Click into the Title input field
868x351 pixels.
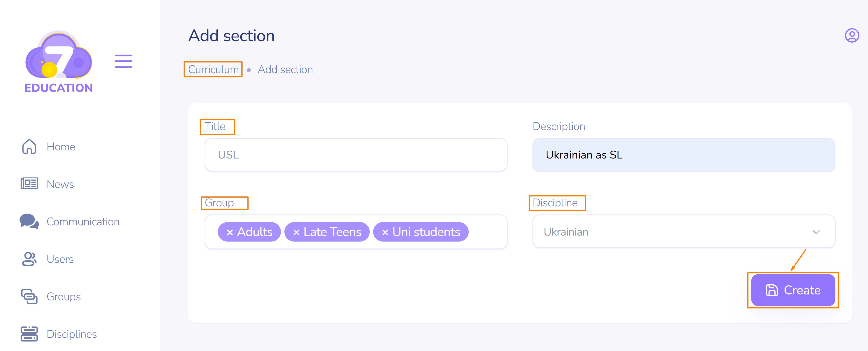click(x=356, y=155)
